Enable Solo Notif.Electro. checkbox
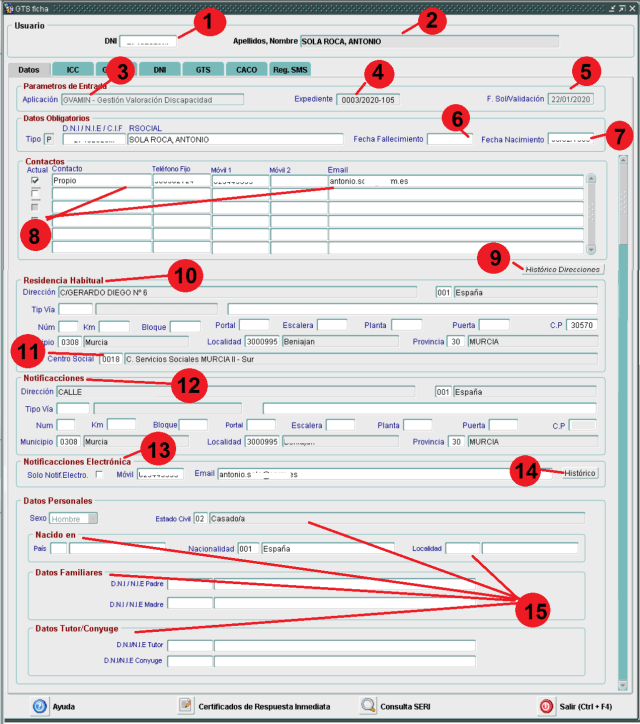Viewport: 640px width, 724px height. coord(99,474)
